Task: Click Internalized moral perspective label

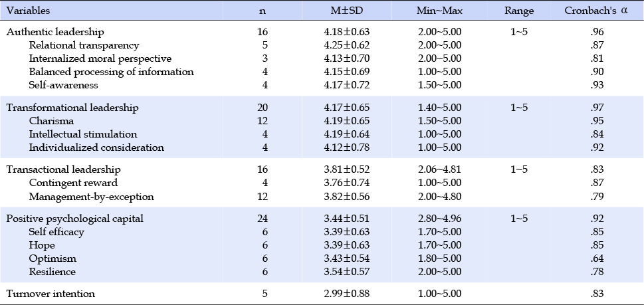Action: coord(100,58)
